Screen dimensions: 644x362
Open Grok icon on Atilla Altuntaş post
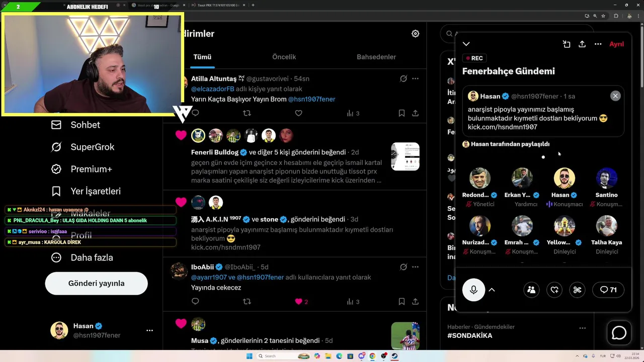[403, 79]
